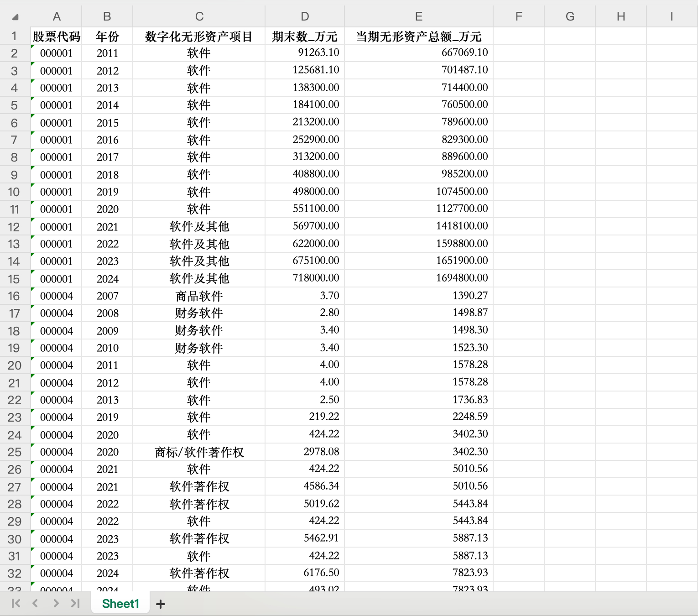Image resolution: width=698 pixels, height=616 pixels.
Task: Click the 商标/软件著作权 cell
Action: point(199,452)
